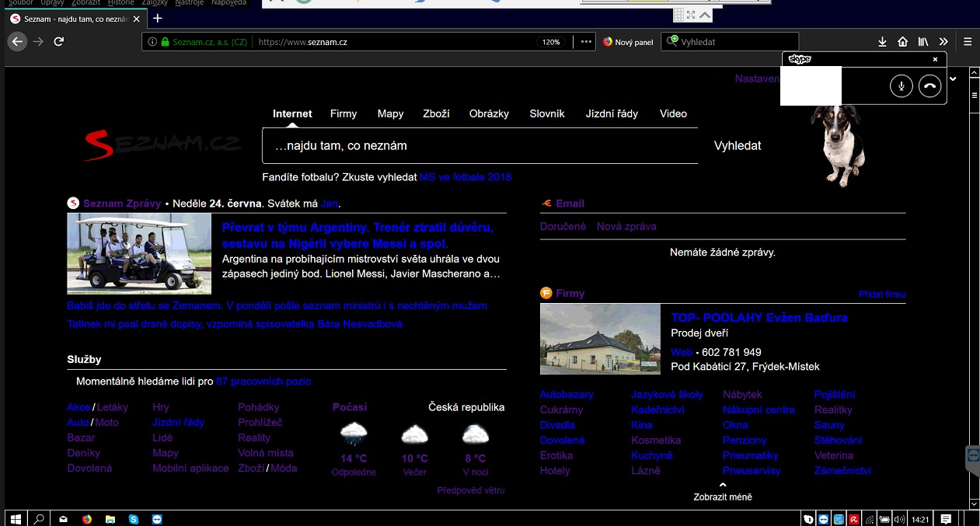Click the page vertical scrollbar

click(x=975, y=287)
